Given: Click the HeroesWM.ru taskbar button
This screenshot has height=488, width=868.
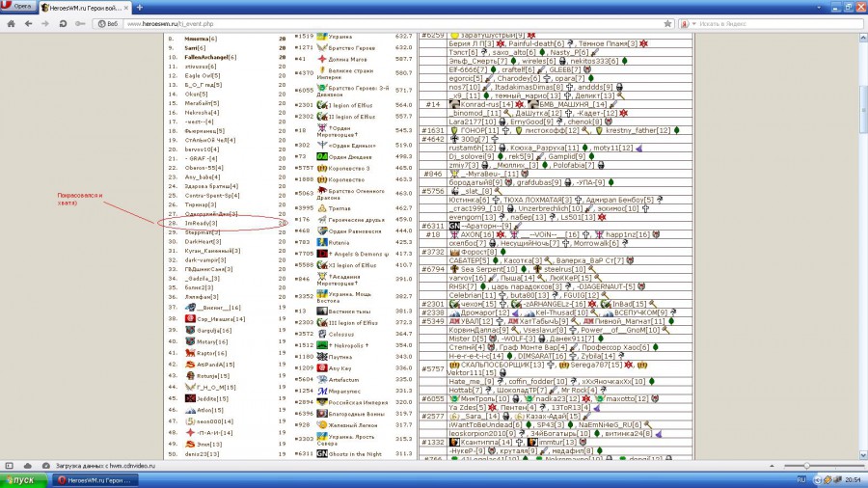Looking at the screenshot, I should 95,480.
